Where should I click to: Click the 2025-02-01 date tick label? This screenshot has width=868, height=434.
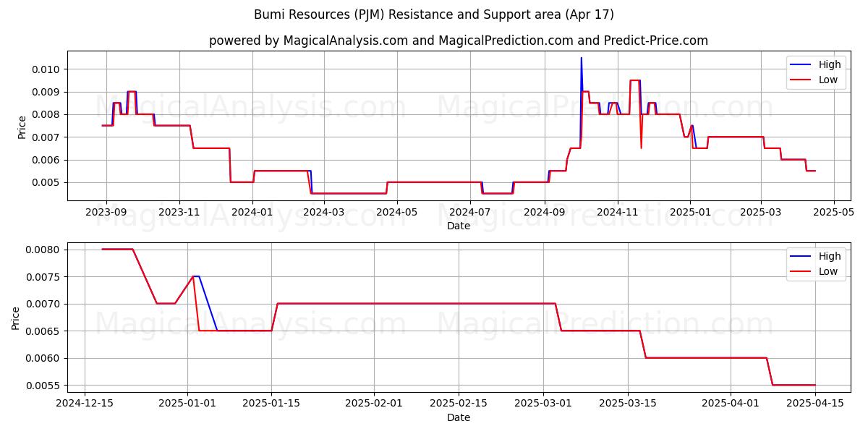point(375,404)
